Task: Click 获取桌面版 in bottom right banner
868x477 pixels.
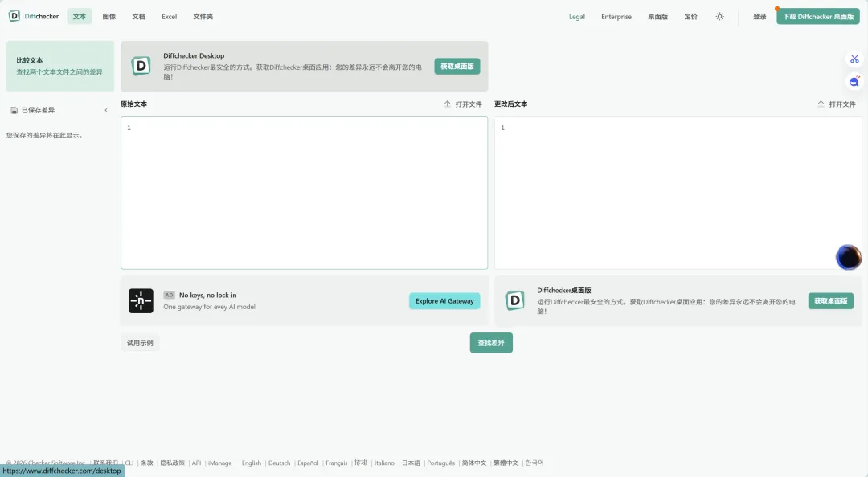Action: click(x=831, y=301)
